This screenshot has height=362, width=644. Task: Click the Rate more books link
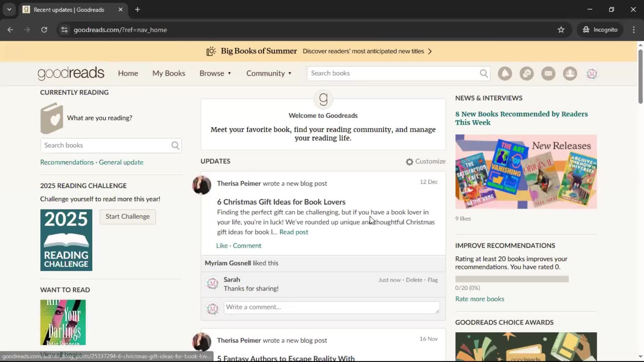click(480, 299)
